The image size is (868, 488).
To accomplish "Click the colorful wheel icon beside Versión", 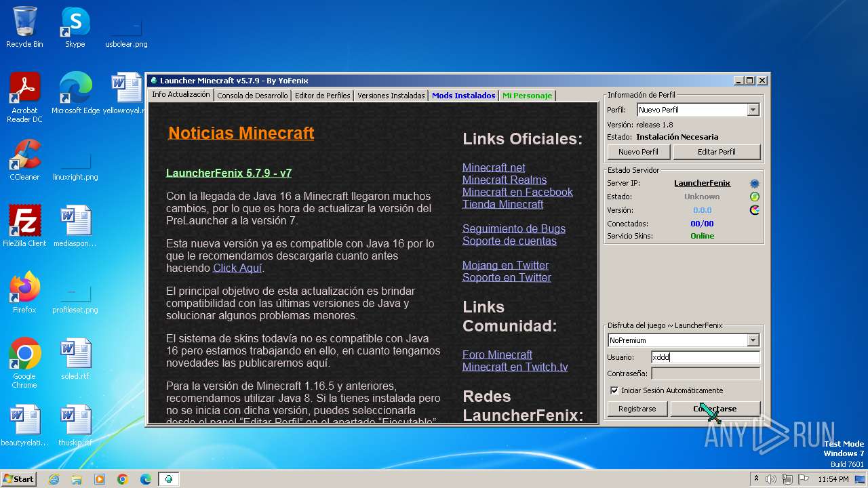I will coord(754,210).
